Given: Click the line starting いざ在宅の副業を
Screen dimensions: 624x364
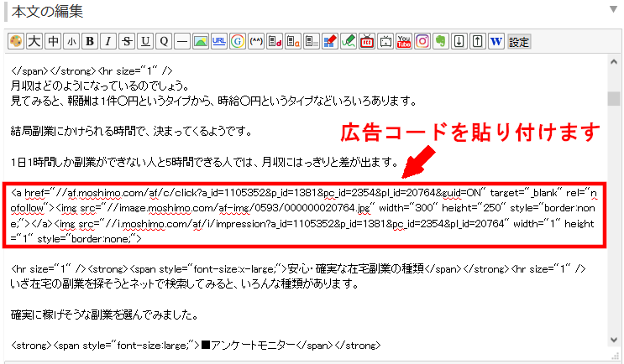Looking at the screenshot, I should tap(185, 284).
